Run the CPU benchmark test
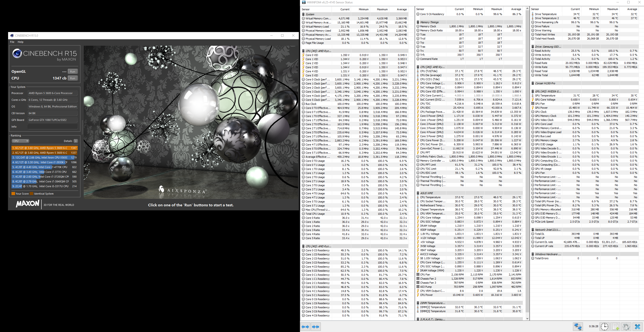 tap(72, 78)
